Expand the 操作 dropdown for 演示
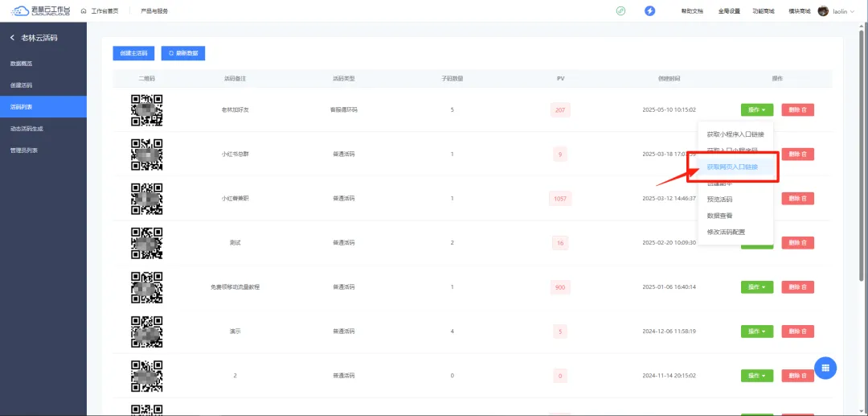The width and height of the screenshot is (868, 416). click(x=757, y=332)
